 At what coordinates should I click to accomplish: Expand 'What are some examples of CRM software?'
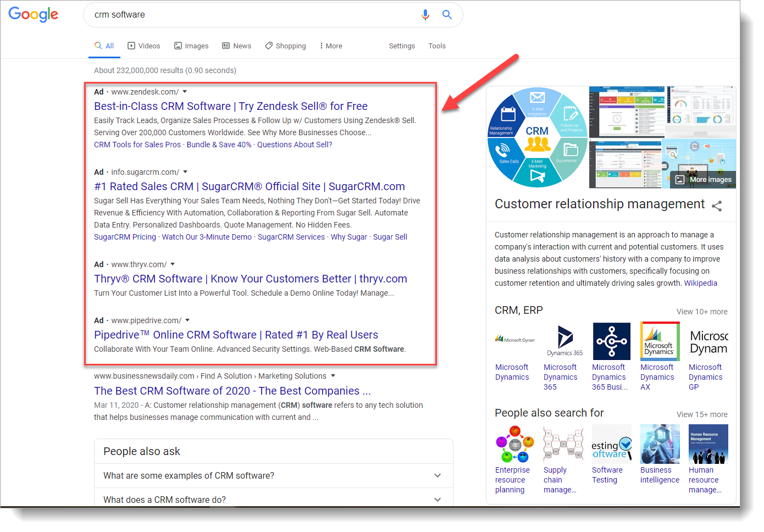pyautogui.click(x=273, y=475)
